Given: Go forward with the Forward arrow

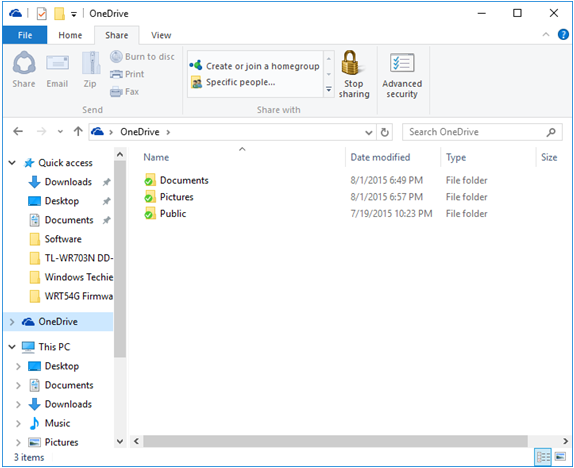Looking at the screenshot, I should point(41,131).
